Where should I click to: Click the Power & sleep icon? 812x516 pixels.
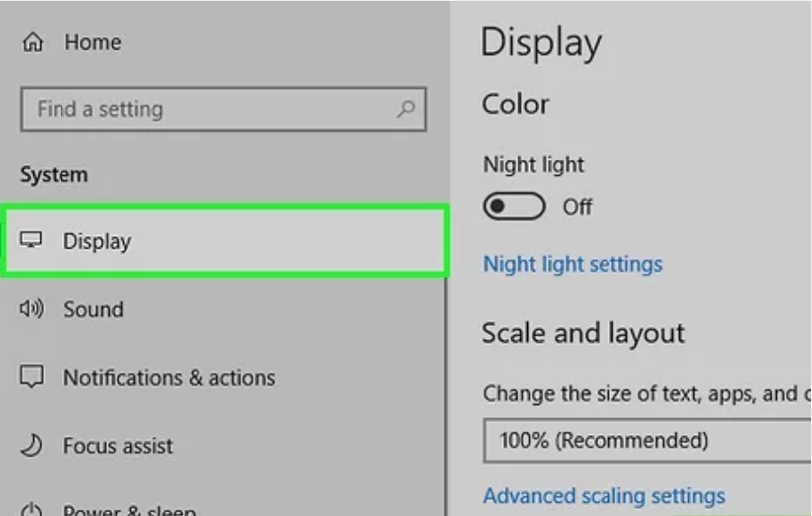pos(31,510)
